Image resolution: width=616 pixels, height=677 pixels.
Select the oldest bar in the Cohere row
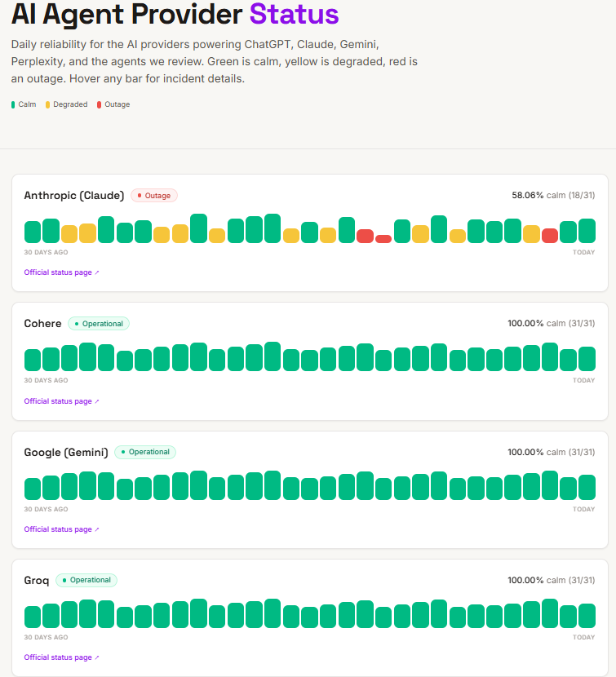click(33, 360)
